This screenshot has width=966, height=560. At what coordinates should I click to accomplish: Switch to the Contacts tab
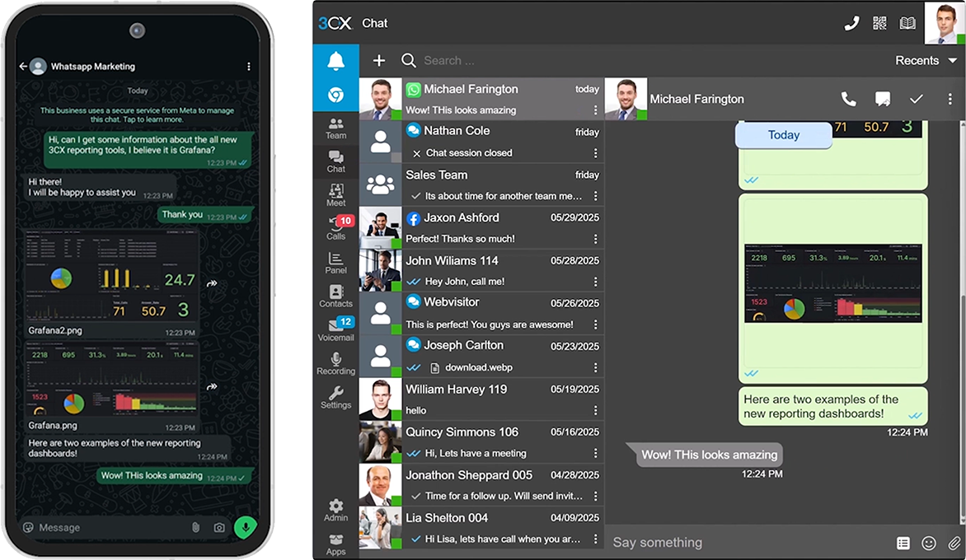pos(335,299)
